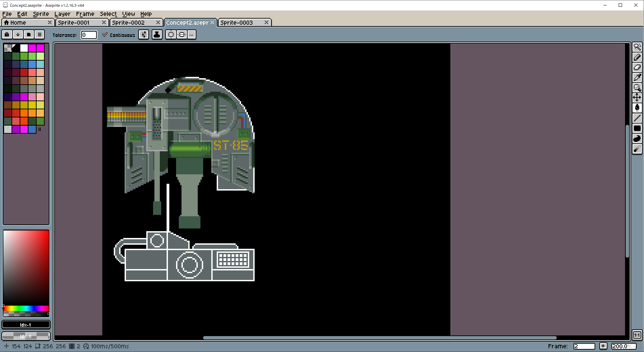Open the palette options menu button
The width and height of the screenshot is (644, 352).
point(40,35)
